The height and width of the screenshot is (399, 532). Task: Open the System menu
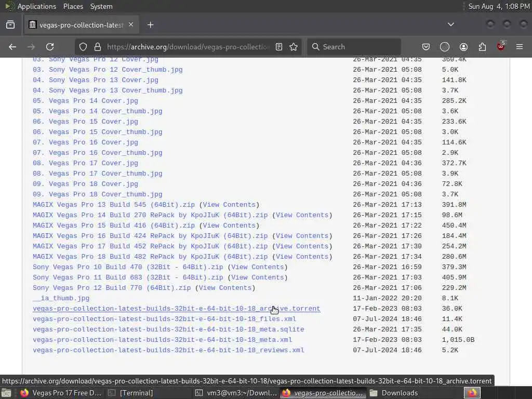[101, 6]
